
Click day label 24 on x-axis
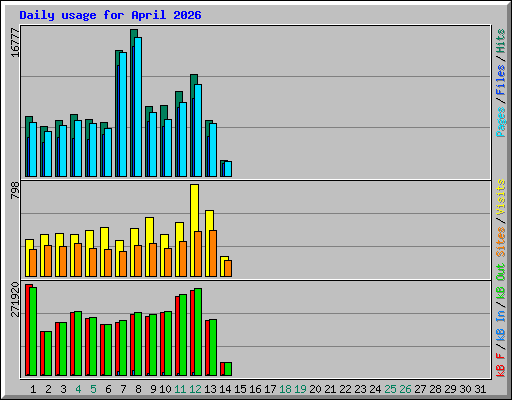(375, 389)
